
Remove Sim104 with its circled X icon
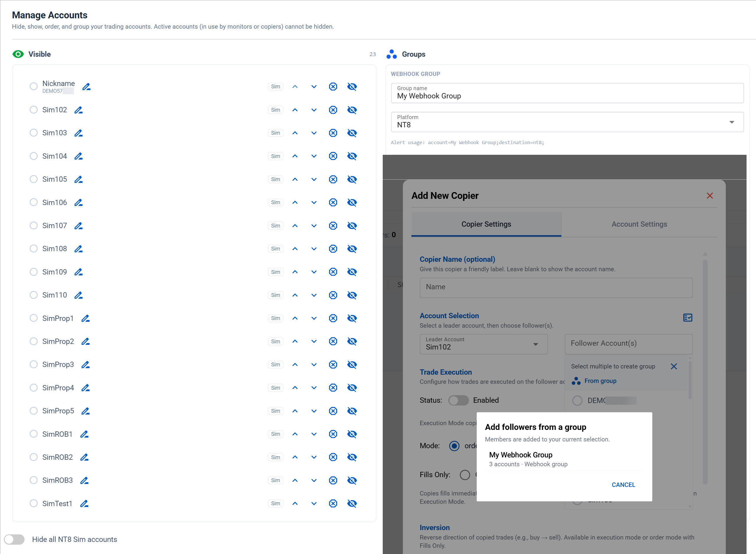(x=333, y=156)
